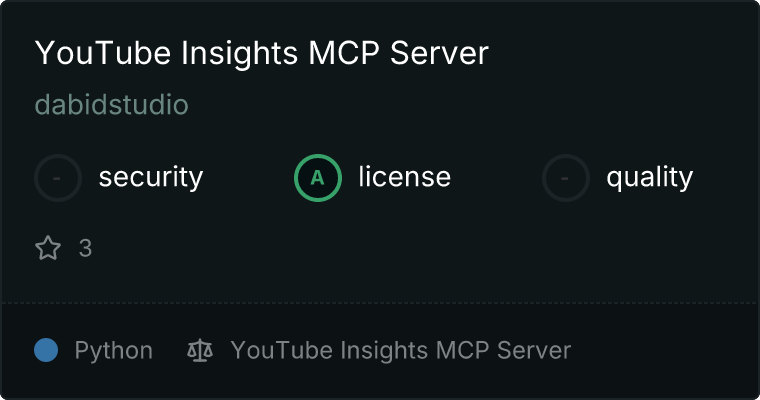Open the footer license name text

pos(401,350)
